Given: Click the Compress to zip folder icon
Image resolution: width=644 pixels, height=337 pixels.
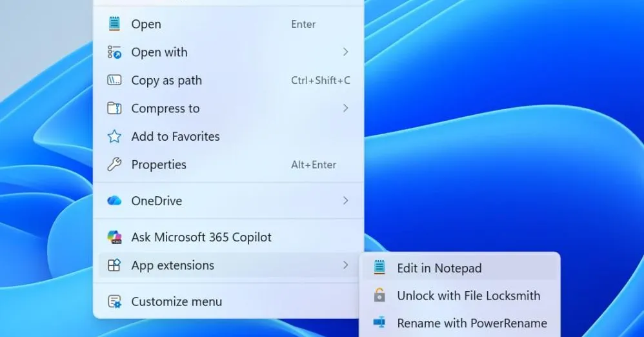Looking at the screenshot, I should (114, 108).
